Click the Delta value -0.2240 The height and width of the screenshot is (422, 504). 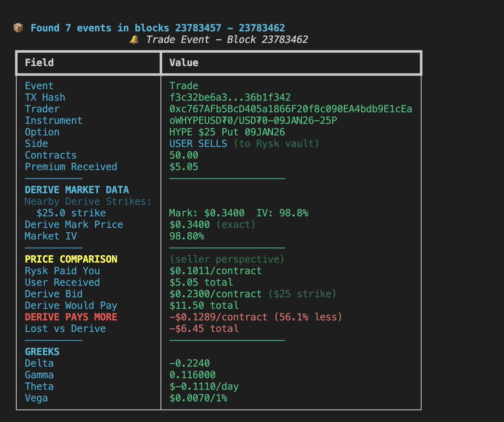(x=189, y=363)
